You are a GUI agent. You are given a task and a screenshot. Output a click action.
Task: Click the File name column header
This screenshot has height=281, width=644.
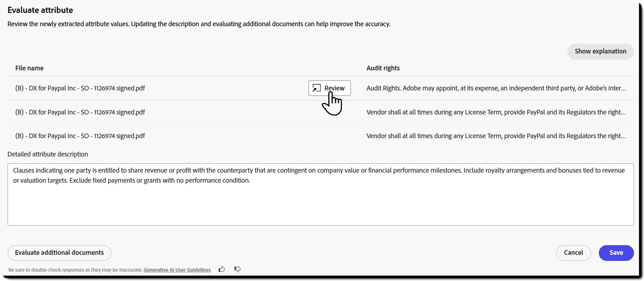pyautogui.click(x=29, y=68)
